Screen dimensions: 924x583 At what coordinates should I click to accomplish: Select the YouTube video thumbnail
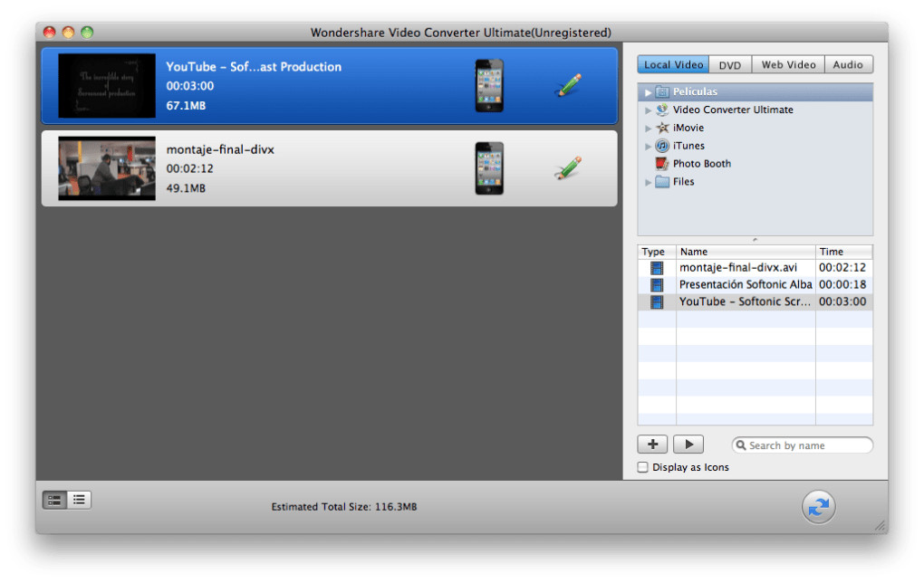tap(107, 85)
